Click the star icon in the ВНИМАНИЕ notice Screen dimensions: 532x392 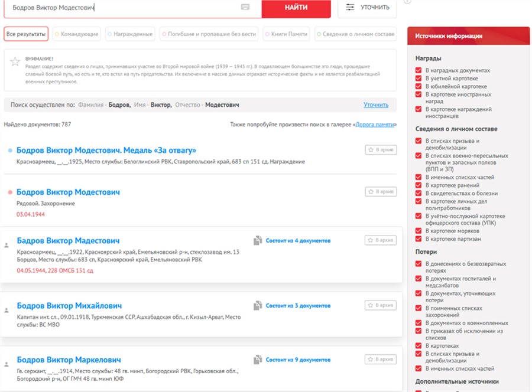coord(15,61)
